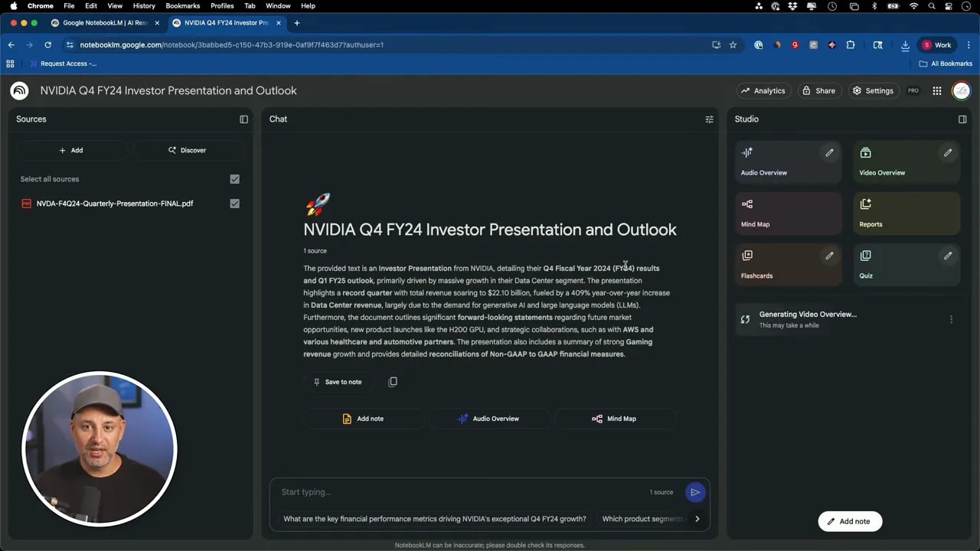Screen dimensions: 980x551
Task: Switch to the Google NotebookLM browser tab
Action: (103, 23)
